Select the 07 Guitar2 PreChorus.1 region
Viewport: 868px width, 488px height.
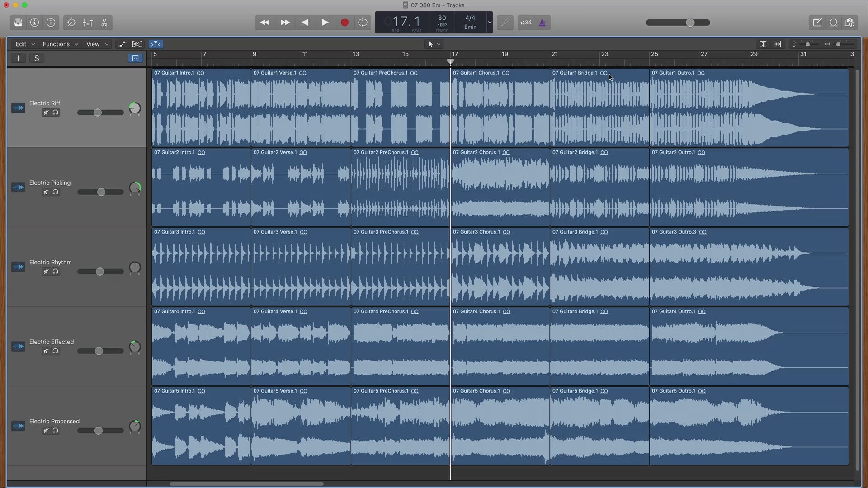pos(401,187)
